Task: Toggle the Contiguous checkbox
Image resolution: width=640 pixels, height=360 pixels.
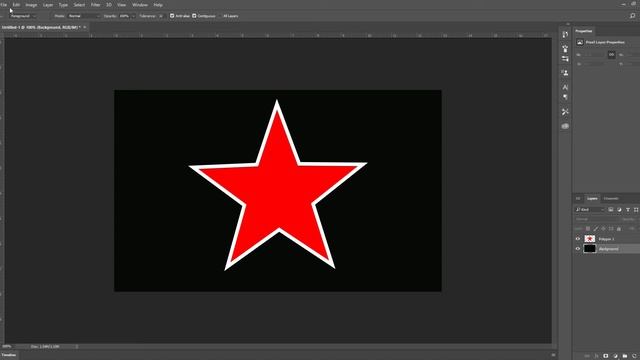Action: pyautogui.click(x=194, y=16)
